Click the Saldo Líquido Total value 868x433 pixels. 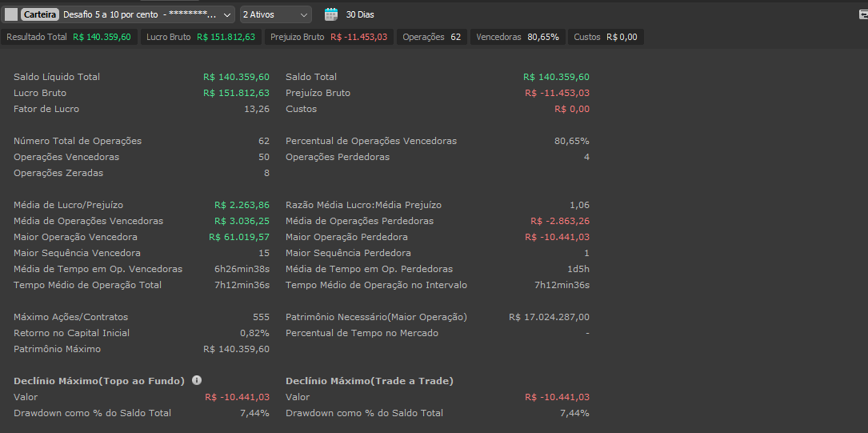point(236,77)
